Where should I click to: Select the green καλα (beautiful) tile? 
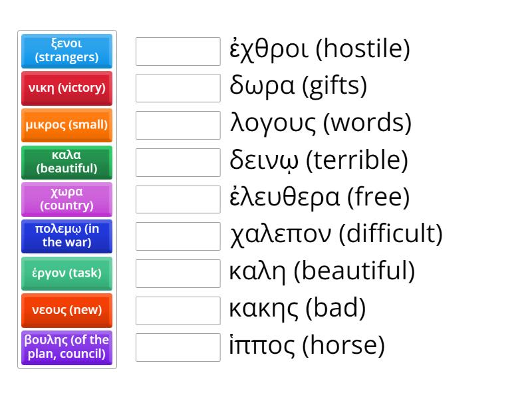66,162
